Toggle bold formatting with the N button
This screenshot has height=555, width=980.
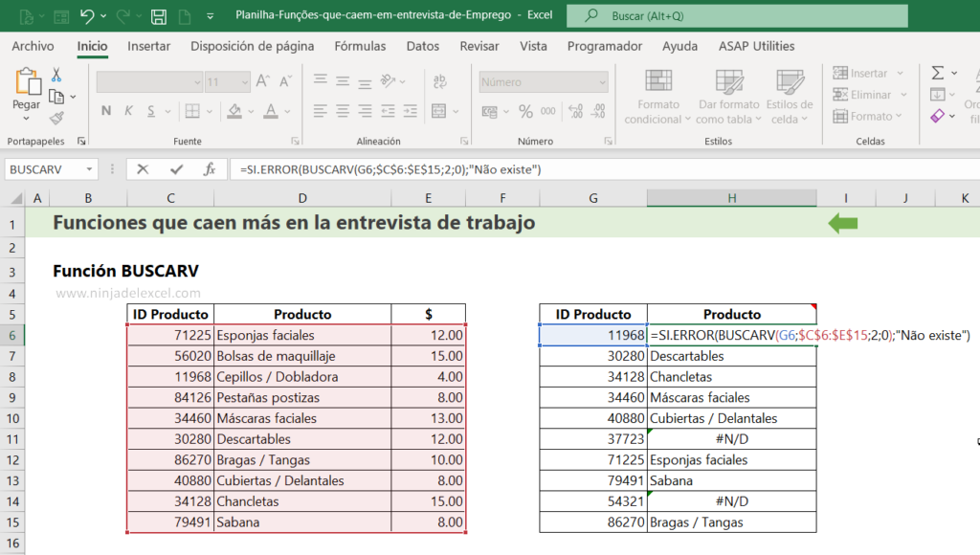(105, 111)
